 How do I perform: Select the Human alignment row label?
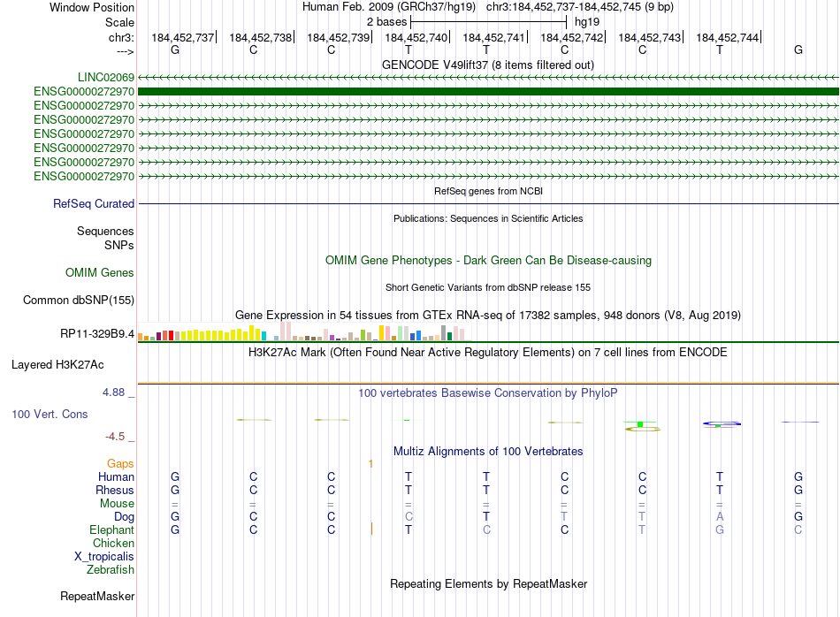pos(116,476)
